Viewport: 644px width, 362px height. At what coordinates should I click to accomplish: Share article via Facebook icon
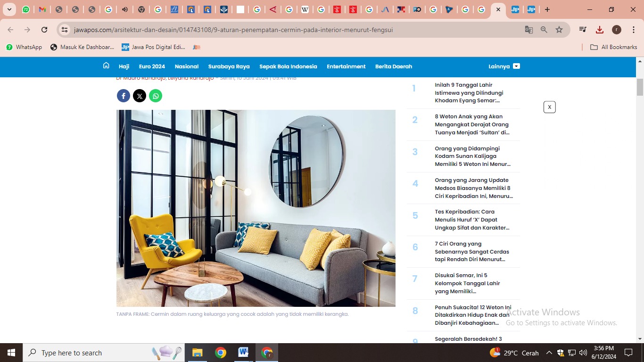click(x=124, y=96)
